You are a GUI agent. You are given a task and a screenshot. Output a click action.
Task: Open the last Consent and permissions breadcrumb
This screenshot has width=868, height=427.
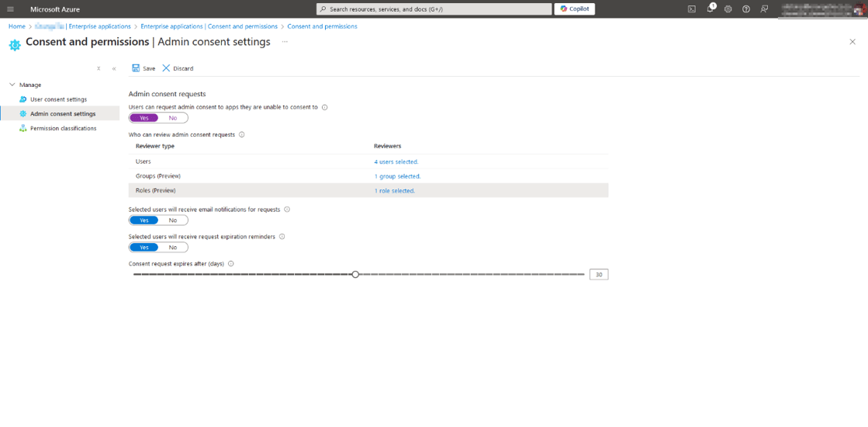322,26
